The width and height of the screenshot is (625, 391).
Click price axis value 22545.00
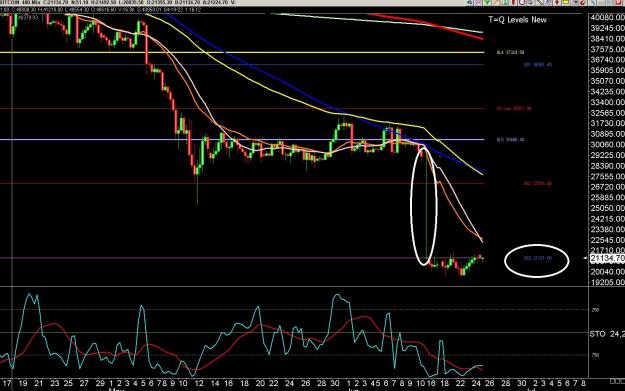pos(607,240)
